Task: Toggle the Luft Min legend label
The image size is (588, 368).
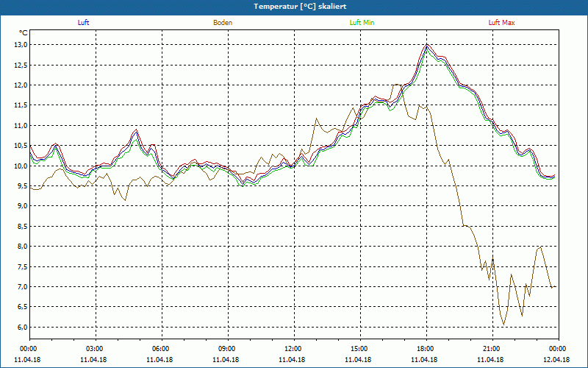Action: point(362,23)
